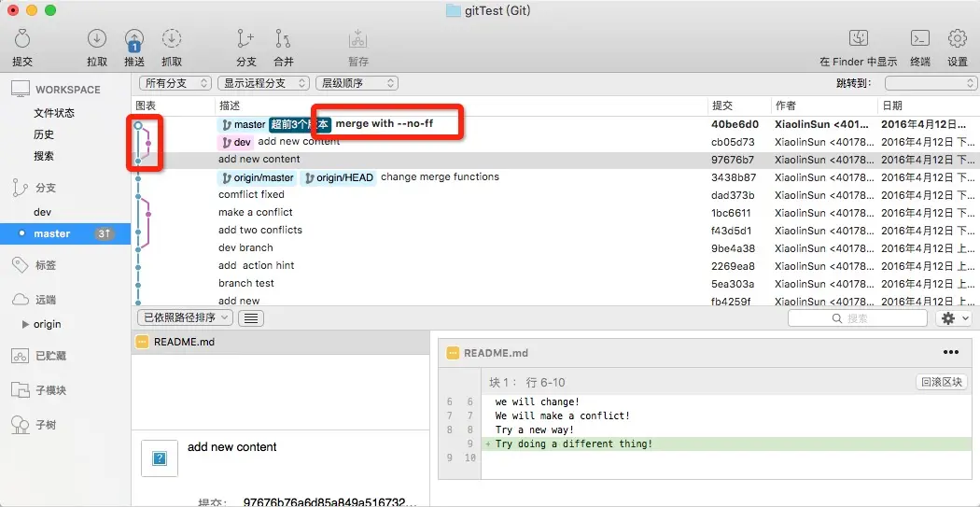
Task: Click the search input field
Action: pos(858,318)
